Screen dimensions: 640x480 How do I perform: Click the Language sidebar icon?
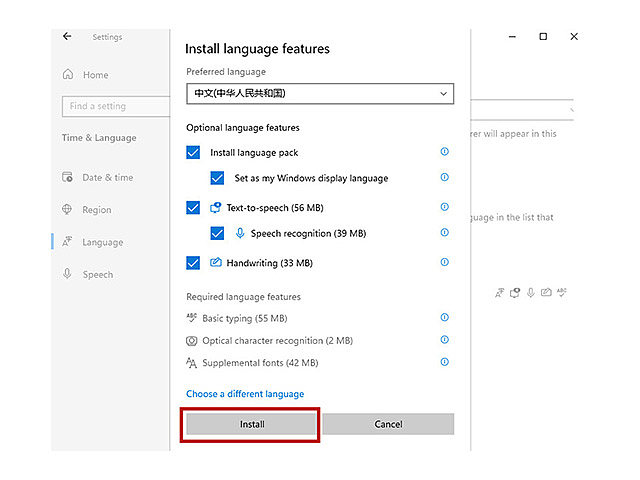point(67,242)
